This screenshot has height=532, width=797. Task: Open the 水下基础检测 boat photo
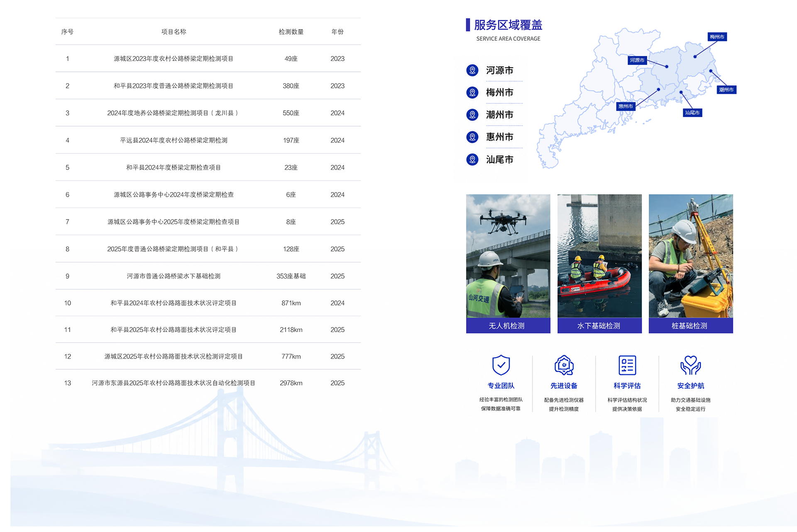(599, 256)
